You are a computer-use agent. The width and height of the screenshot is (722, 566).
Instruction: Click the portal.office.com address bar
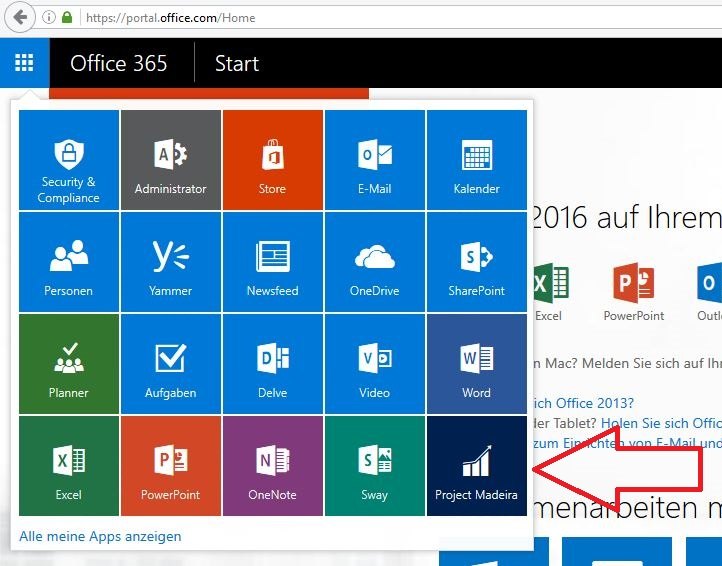(378, 18)
